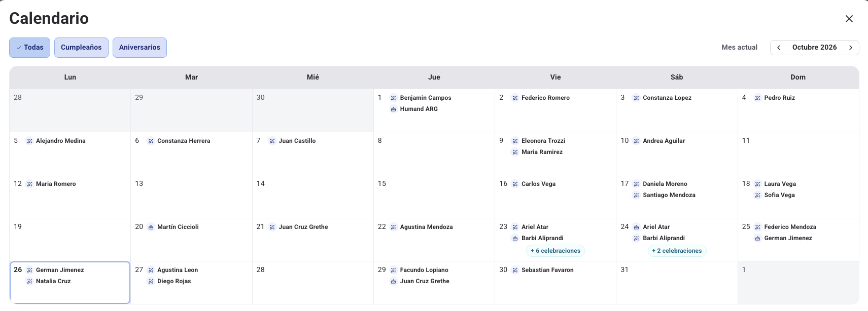Image resolution: width=868 pixels, height=311 pixels.
Task: Click birthday icon beside Daniela Moreno
Action: tap(636, 184)
